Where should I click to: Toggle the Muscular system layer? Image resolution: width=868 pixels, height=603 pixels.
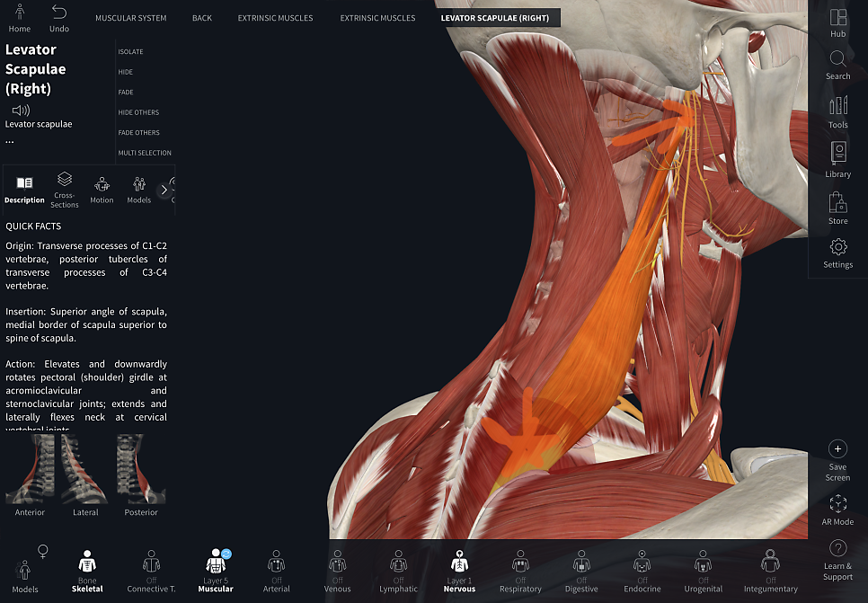pos(216,571)
